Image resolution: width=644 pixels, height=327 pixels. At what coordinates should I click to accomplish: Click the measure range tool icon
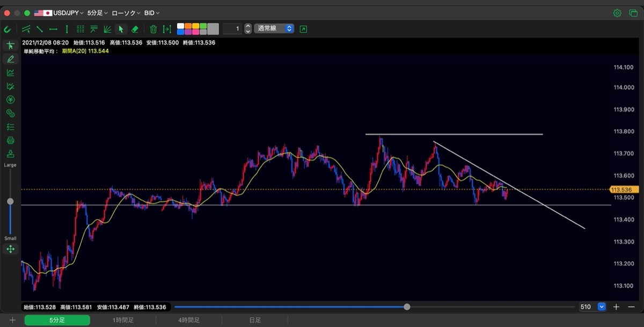click(167, 29)
